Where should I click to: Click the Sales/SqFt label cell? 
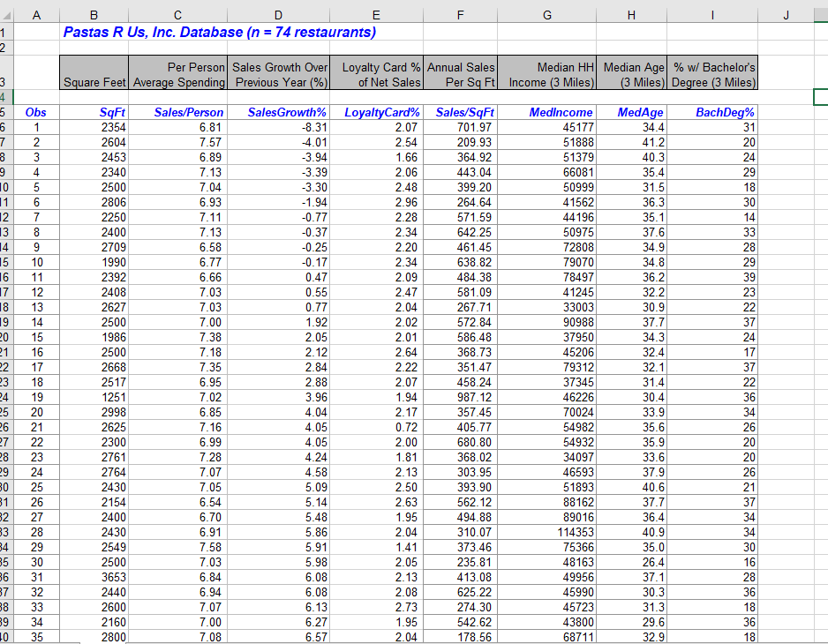pos(461,112)
